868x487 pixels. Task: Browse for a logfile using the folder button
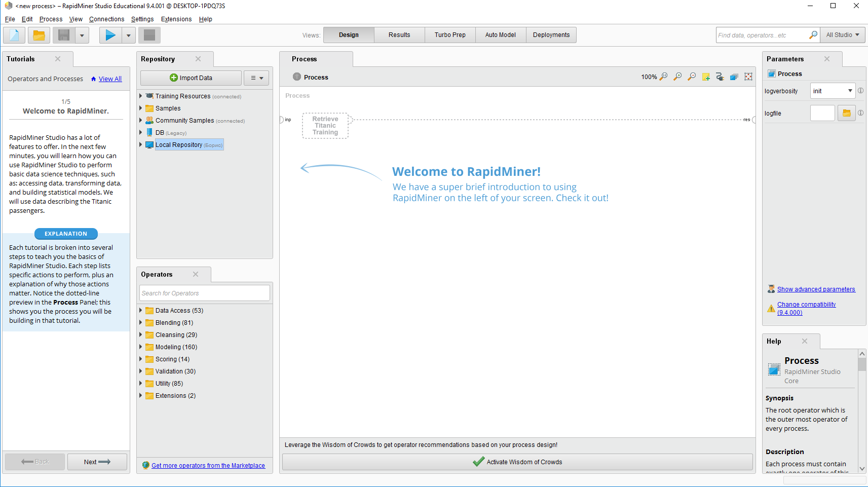pyautogui.click(x=846, y=113)
